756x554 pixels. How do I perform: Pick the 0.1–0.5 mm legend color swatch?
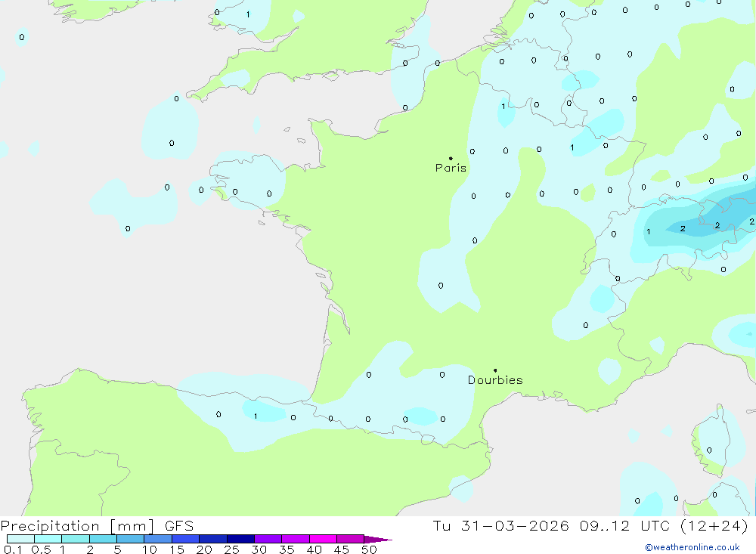pos(20,539)
